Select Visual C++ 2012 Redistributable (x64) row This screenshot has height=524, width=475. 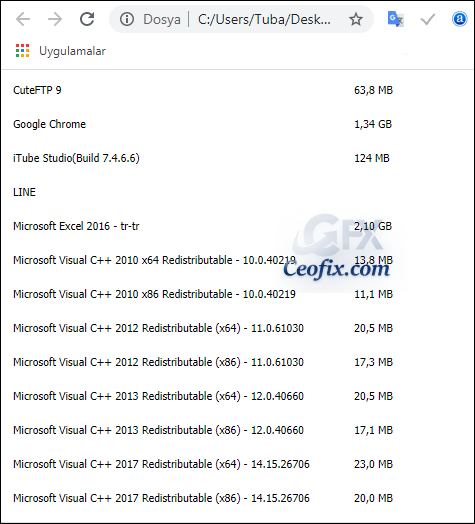tap(158, 328)
